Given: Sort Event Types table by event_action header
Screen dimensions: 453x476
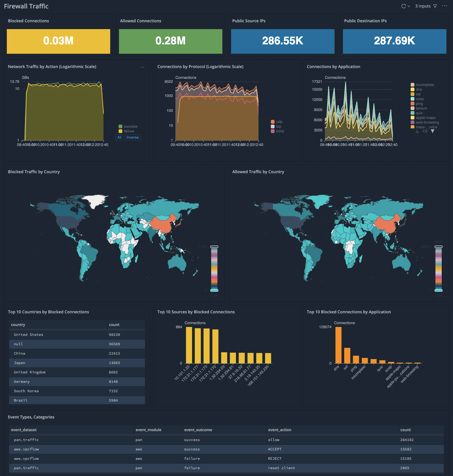Looking at the screenshot, I should coord(279,430).
